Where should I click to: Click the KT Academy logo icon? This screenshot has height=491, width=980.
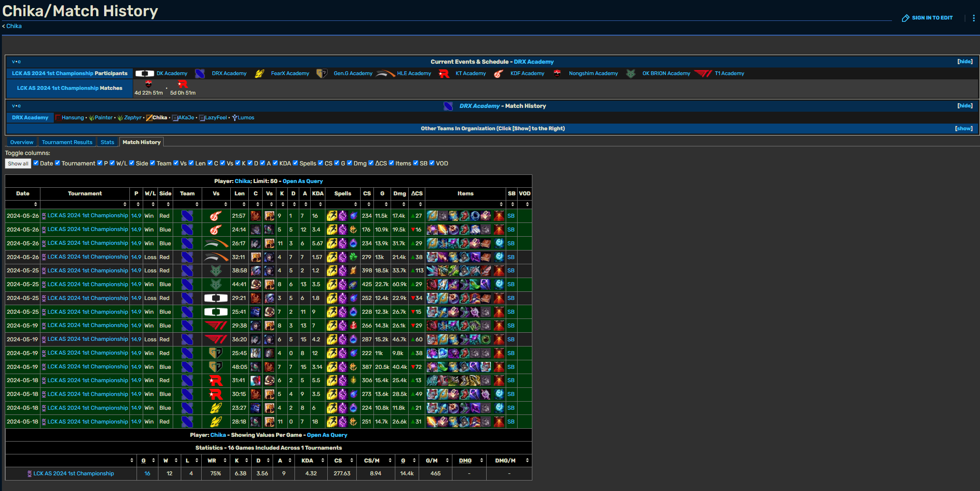[444, 74]
